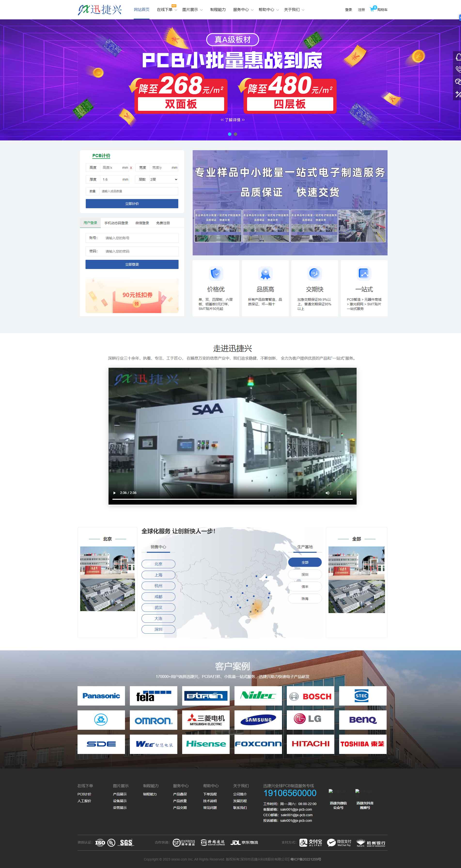Image resolution: width=461 pixels, height=868 pixels.
Task: Expand the 关于我们 navigation menu
Action: click(x=294, y=10)
